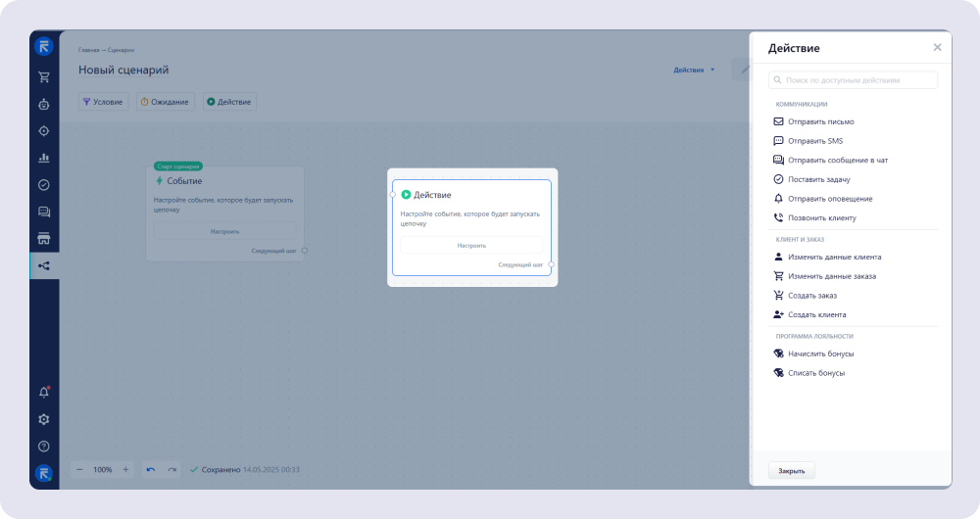
Task: Open settings gear in left sidebar
Action: tap(44, 419)
